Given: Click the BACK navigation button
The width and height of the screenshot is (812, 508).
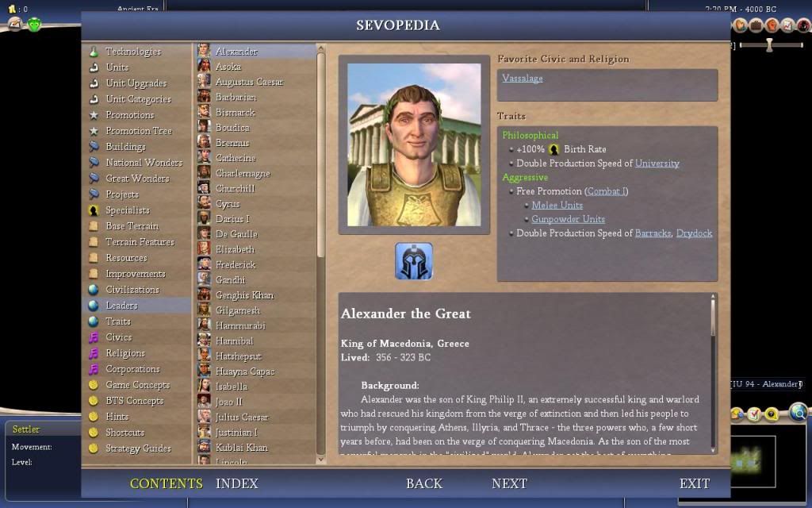Looking at the screenshot, I should [424, 483].
